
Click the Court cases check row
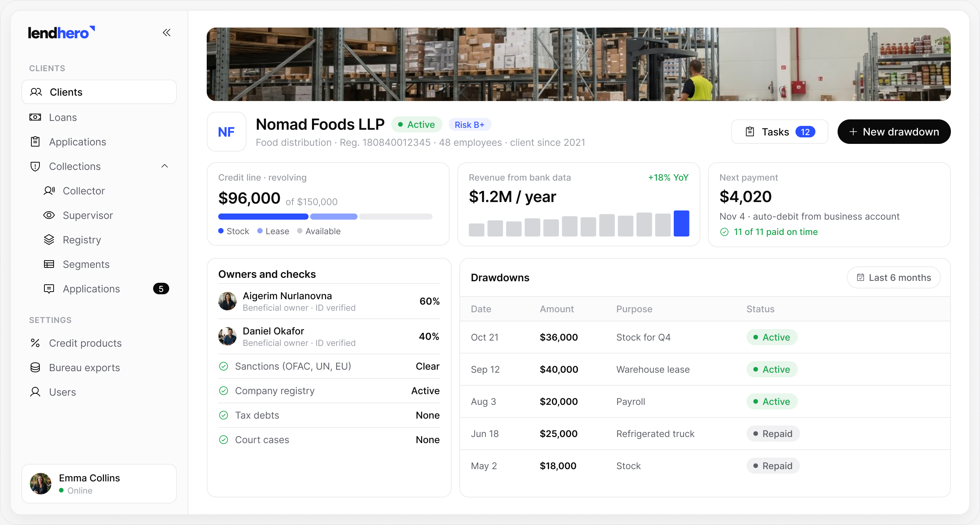coord(329,440)
